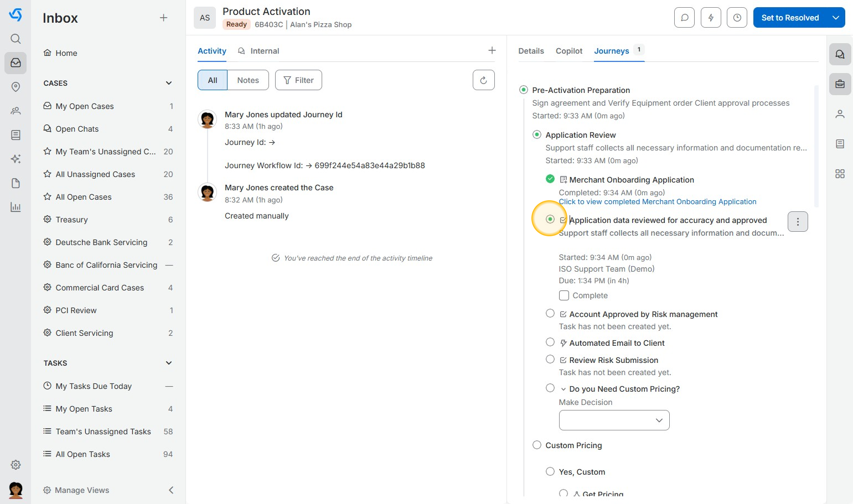Collapse the CASES section
The width and height of the screenshot is (853, 504).
pyautogui.click(x=169, y=83)
